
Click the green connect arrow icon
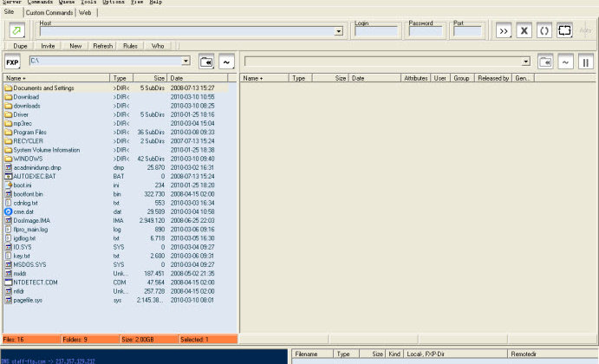coord(18,30)
